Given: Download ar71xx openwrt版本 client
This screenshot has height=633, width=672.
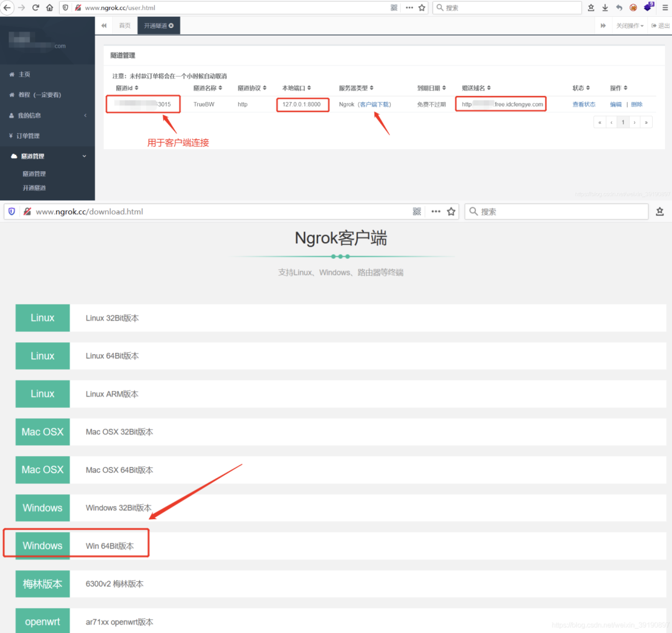Looking at the screenshot, I should pyautogui.click(x=341, y=621).
